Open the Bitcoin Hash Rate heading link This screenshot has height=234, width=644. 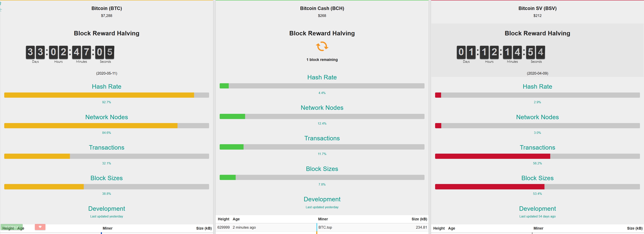pyautogui.click(x=106, y=86)
